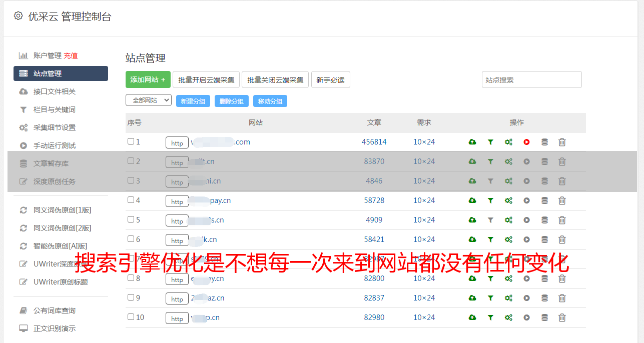
Task: Click the play icon in row 5
Action: pos(526,220)
